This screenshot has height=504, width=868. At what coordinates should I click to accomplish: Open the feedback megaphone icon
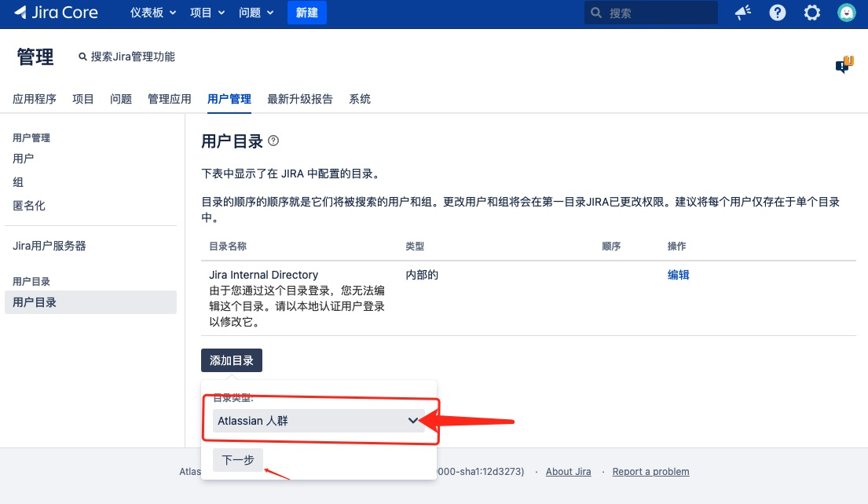743,13
